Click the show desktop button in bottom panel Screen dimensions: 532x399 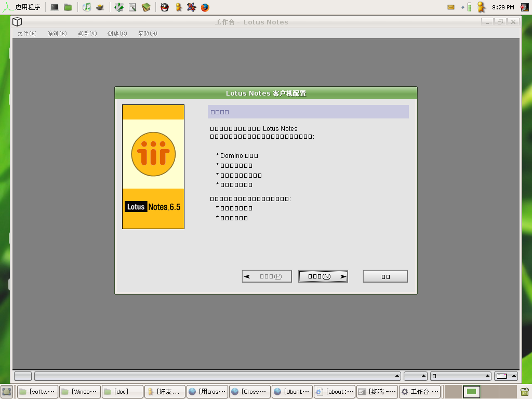6,392
